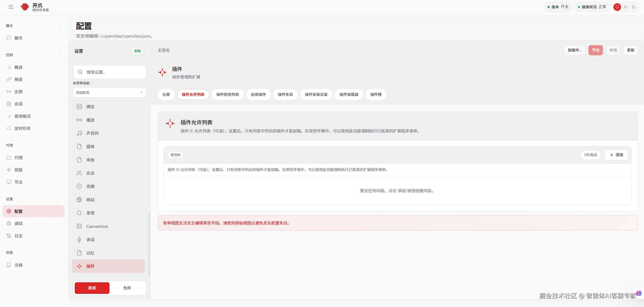Screen dimensions: 644x307
Task: Select the 插件 sparkle icon in settings list
Action: pyautogui.click(x=79, y=266)
